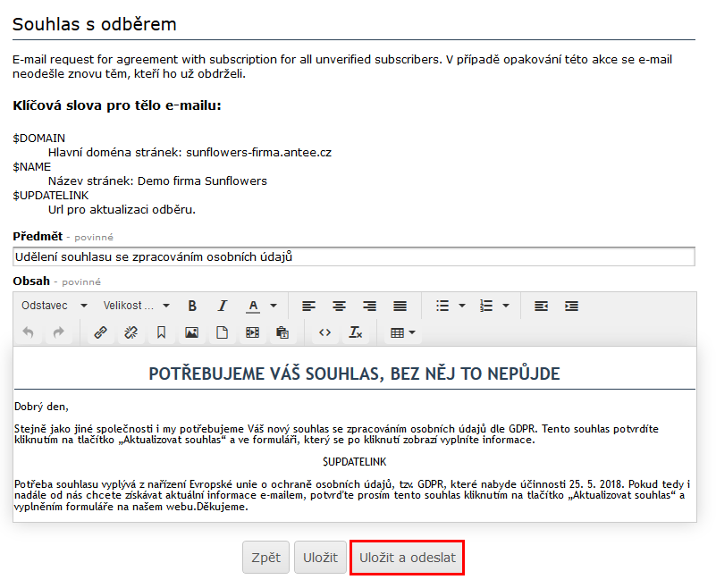Screen dimensions: 716x588
Task: Open Odstavec paragraph format dropdown
Action: point(54,306)
